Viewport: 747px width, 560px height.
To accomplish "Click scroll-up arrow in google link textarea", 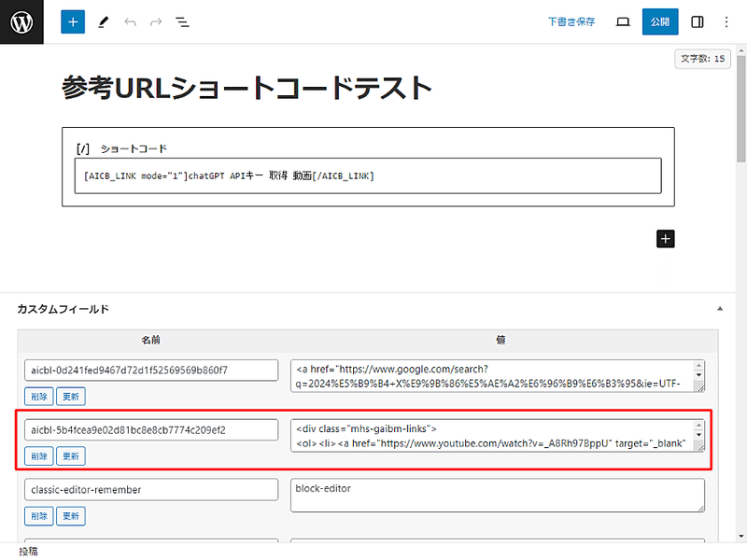I will click(698, 366).
